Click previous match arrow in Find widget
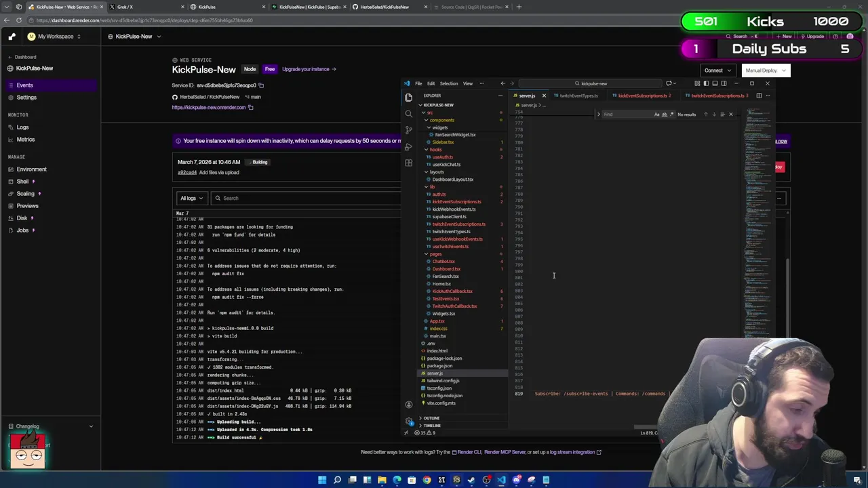868x488 pixels. pyautogui.click(x=706, y=114)
